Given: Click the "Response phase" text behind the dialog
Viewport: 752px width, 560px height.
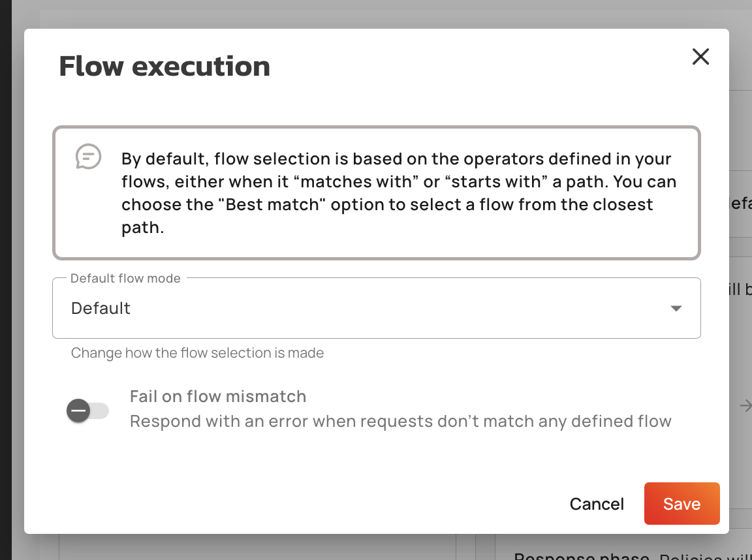Looking at the screenshot, I should (x=581, y=556).
